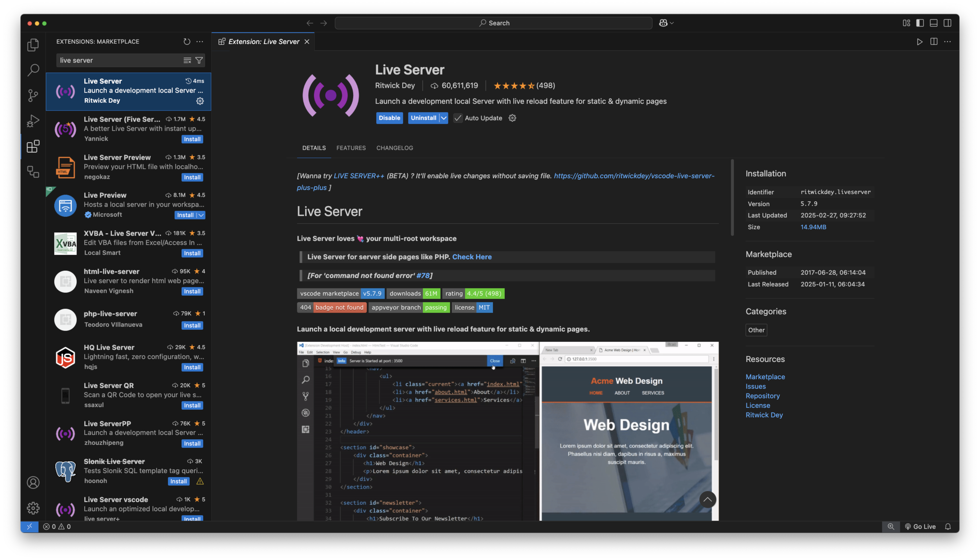Click the Remote Explorer activity bar icon
This screenshot has height=560, width=980.
point(33,171)
